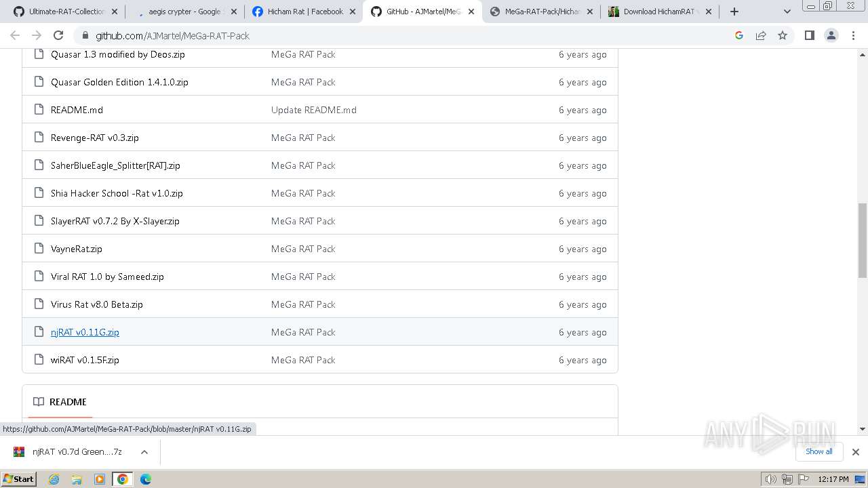This screenshot has height=488, width=868.
Task: Click the 6 years ago timestamp for VayneRat.zip
Action: click(x=583, y=249)
